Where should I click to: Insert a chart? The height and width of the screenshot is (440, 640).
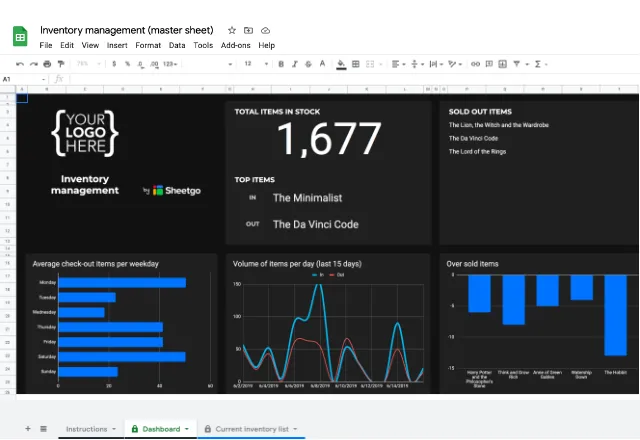pyautogui.click(x=503, y=64)
